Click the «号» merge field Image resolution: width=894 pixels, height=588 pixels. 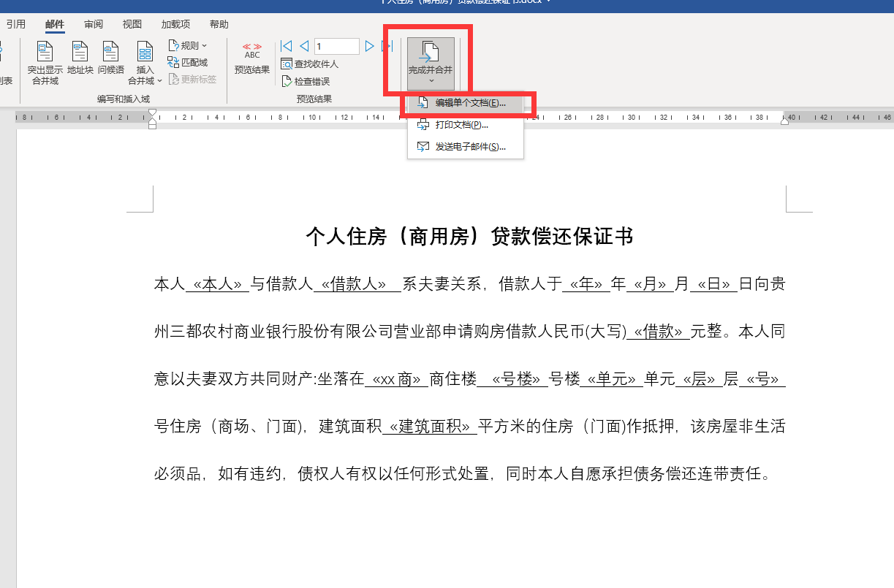762,380
